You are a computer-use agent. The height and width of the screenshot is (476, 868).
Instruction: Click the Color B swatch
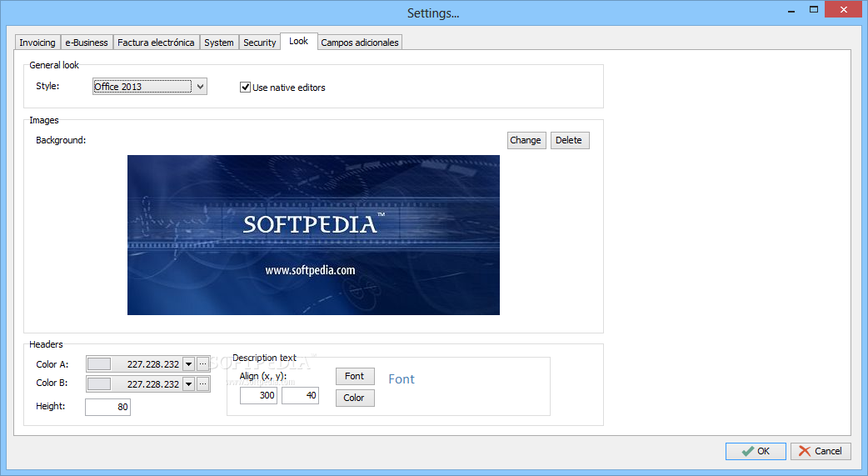point(99,384)
